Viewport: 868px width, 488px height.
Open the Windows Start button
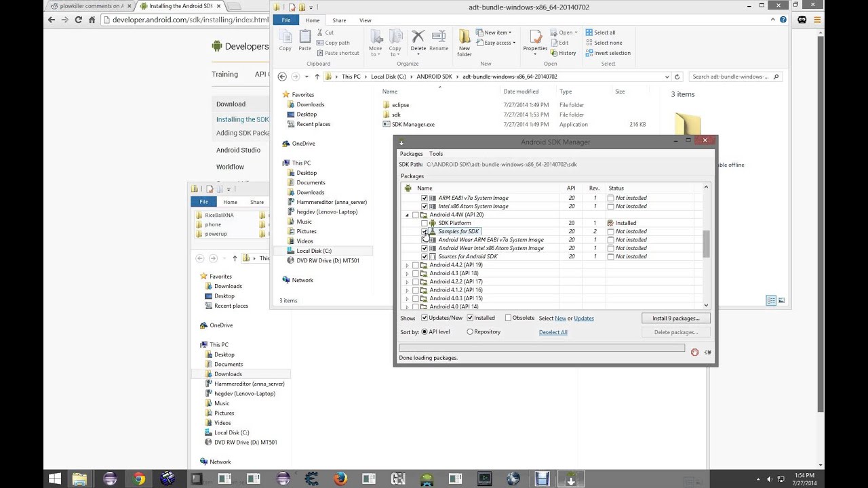[x=54, y=479]
